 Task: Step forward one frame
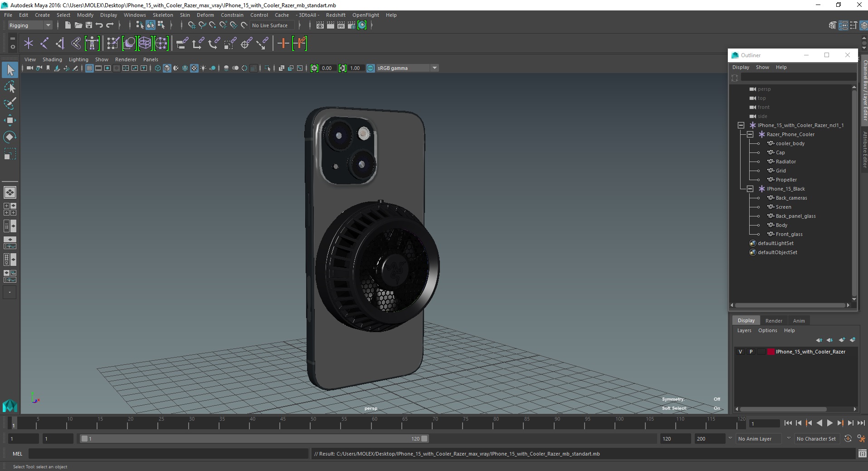[850, 423]
